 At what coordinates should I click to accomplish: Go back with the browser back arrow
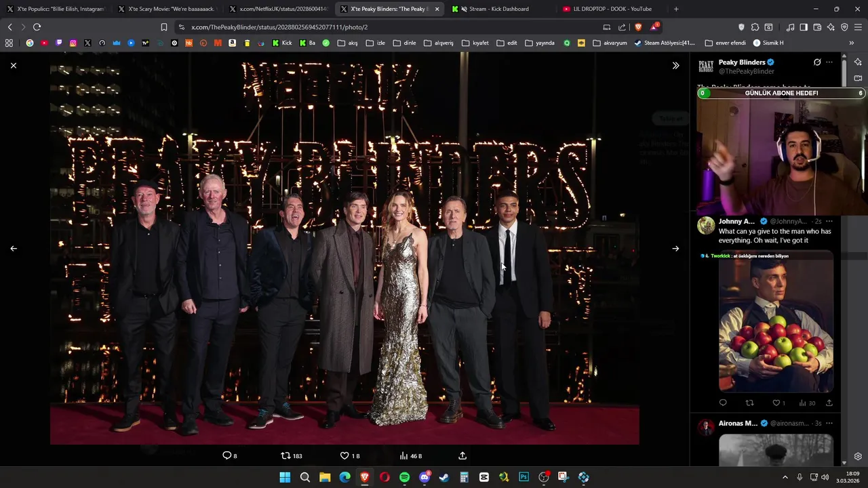tap(9, 27)
